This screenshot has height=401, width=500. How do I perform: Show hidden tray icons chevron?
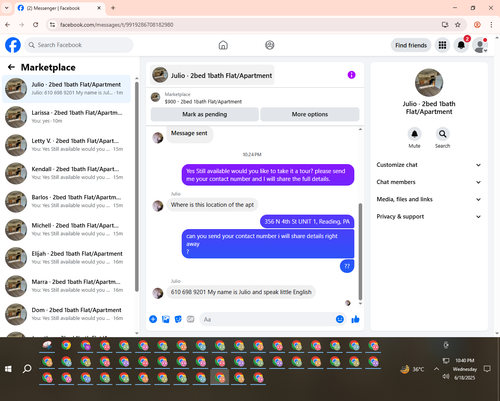[436, 369]
